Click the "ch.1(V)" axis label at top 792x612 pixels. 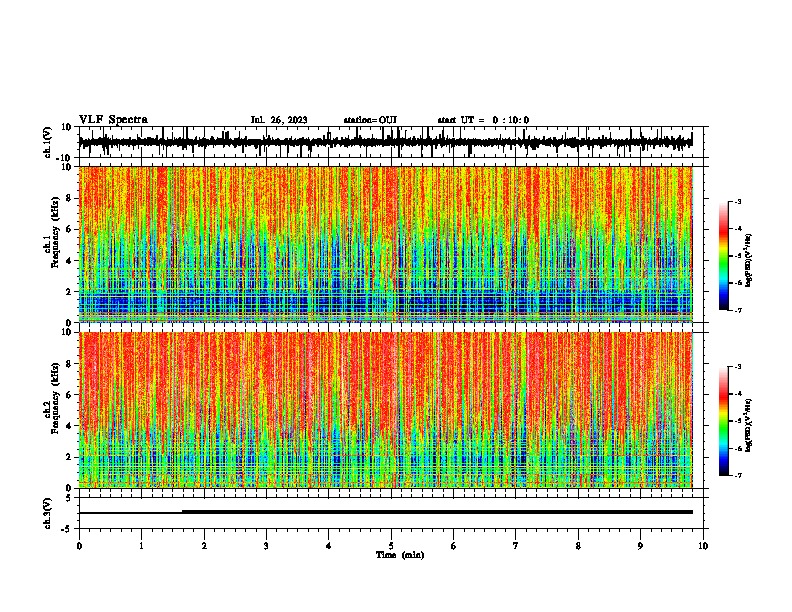[x=48, y=142]
